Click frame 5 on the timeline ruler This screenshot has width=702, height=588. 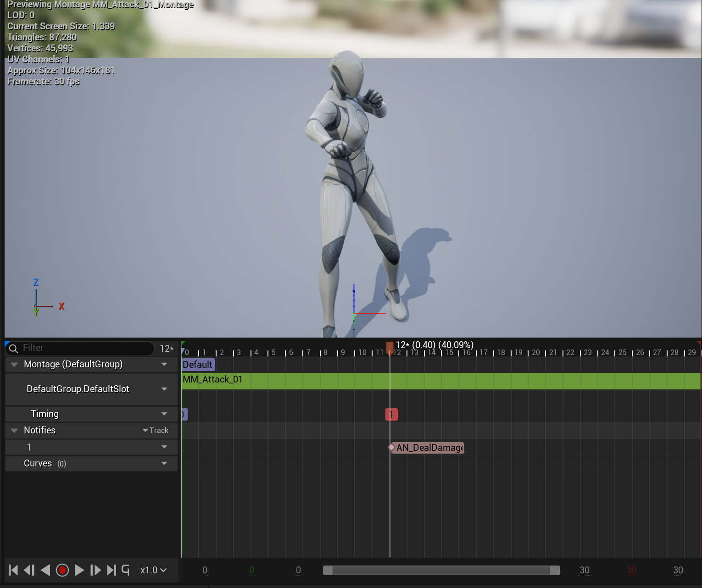pos(274,352)
